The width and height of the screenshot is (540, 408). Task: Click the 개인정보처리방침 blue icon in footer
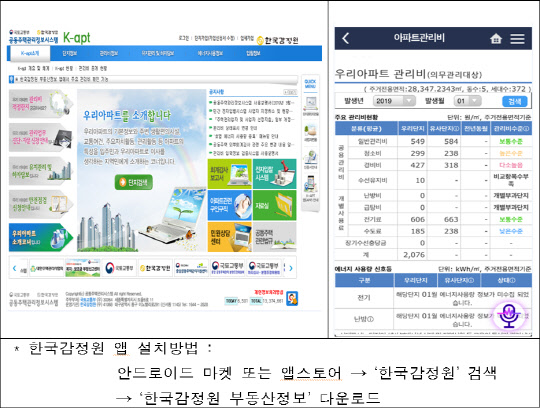pyautogui.click(x=292, y=299)
